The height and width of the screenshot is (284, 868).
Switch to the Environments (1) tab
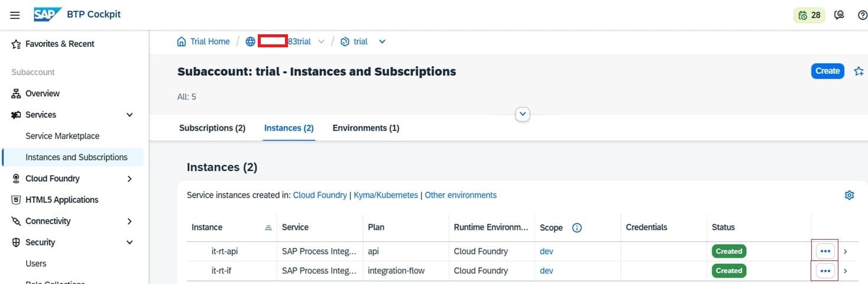tap(365, 128)
